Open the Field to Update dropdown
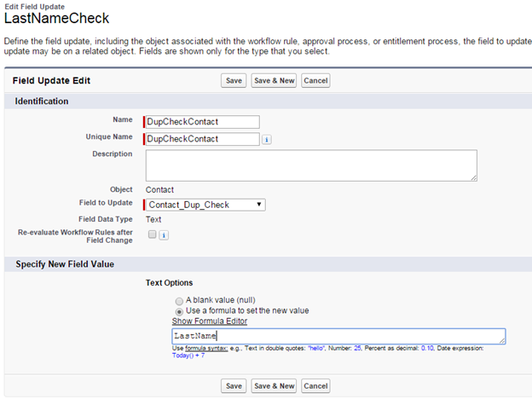 [205, 205]
